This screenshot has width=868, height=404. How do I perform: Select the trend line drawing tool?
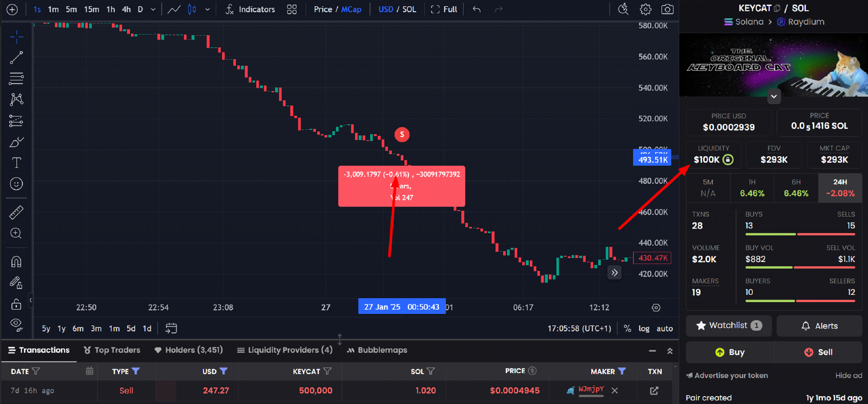coord(16,58)
